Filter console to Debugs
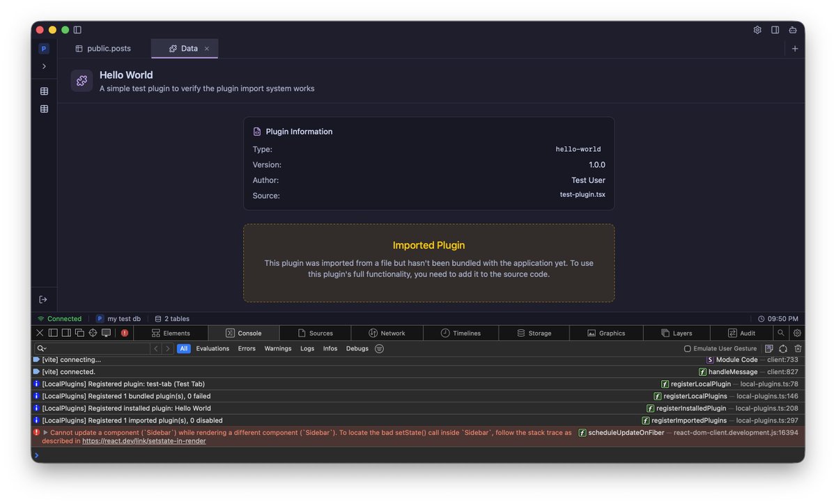 357,348
